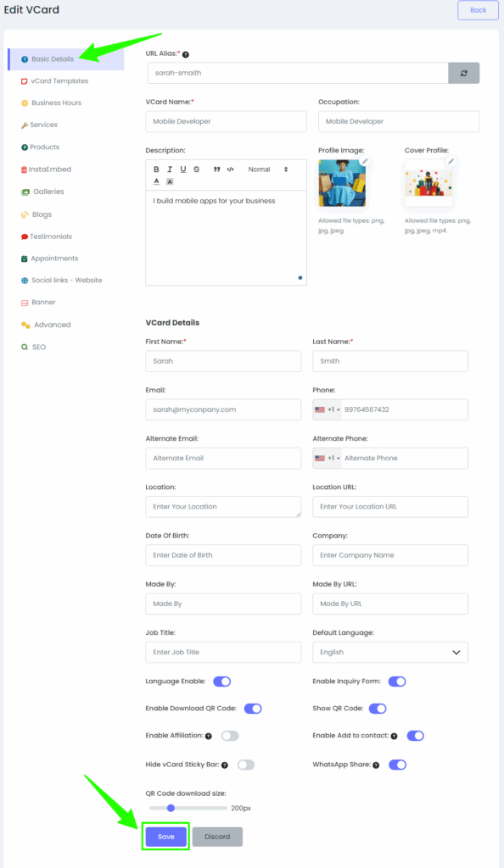Focus the Location text area
The image size is (504, 868).
point(223,507)
